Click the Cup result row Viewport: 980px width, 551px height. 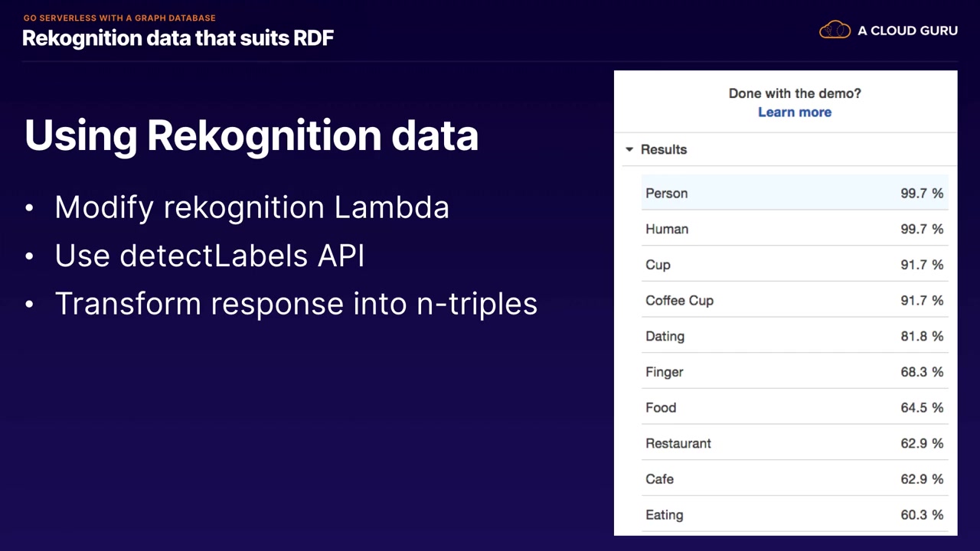coord(794,265)
